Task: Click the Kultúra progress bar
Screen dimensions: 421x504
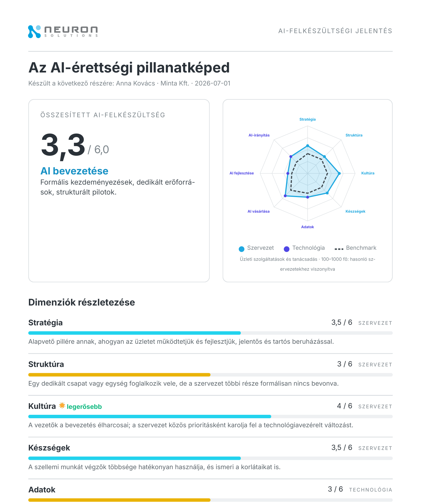Action: (x=211, y=417)
